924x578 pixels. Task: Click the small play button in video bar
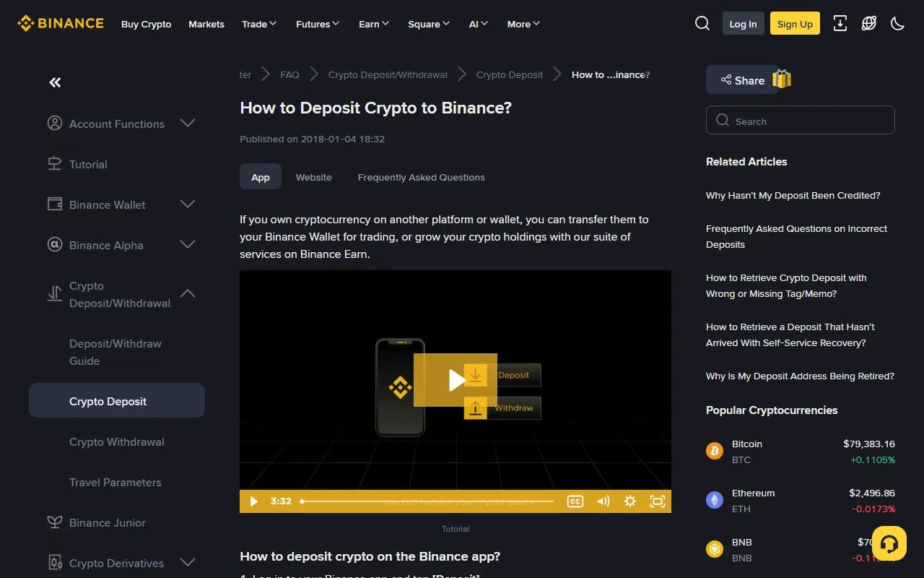pos(253,501)
